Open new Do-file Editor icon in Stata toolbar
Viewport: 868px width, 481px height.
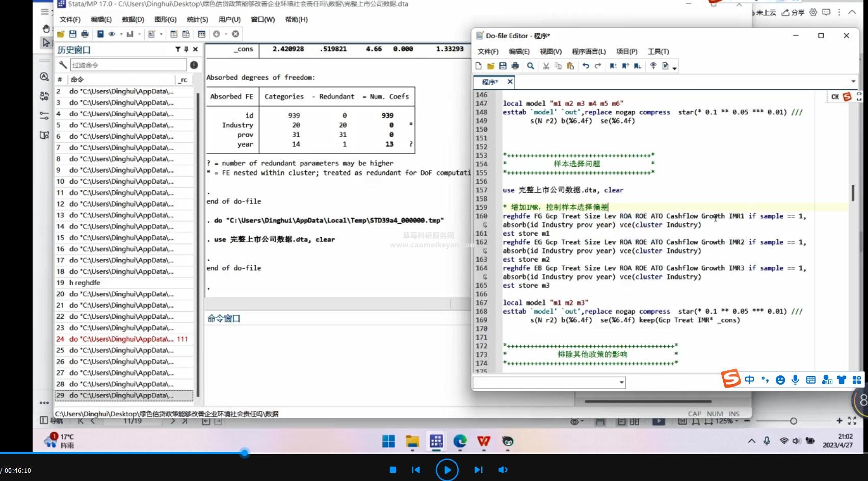tap(151, 34)
